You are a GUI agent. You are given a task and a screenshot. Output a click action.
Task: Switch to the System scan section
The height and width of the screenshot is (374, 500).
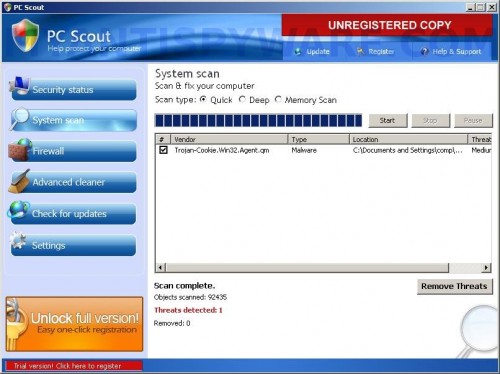pos(74,120)
